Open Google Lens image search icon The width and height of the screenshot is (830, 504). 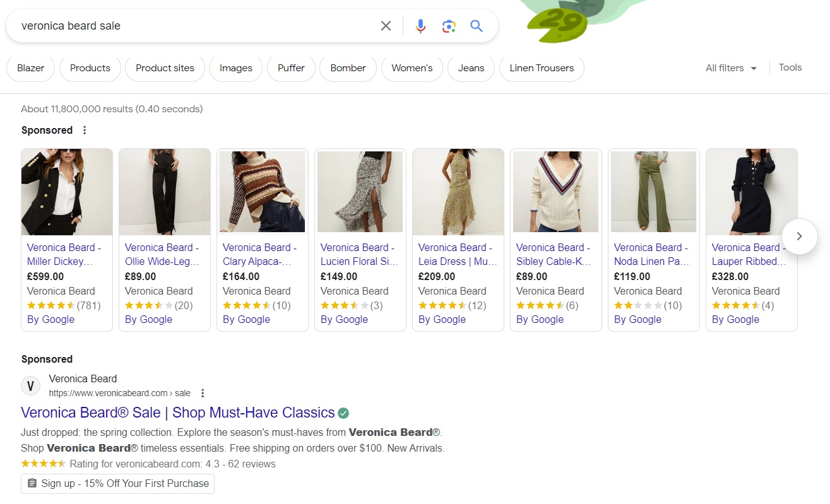tap(449, 26)
